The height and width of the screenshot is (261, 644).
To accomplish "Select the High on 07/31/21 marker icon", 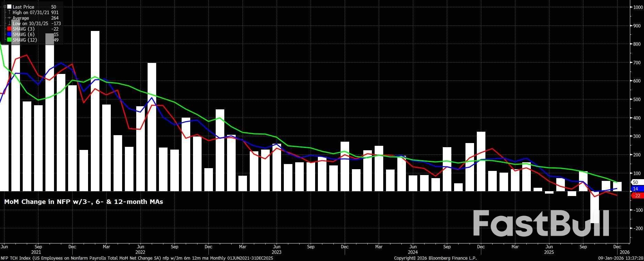I will click(9, 12).
